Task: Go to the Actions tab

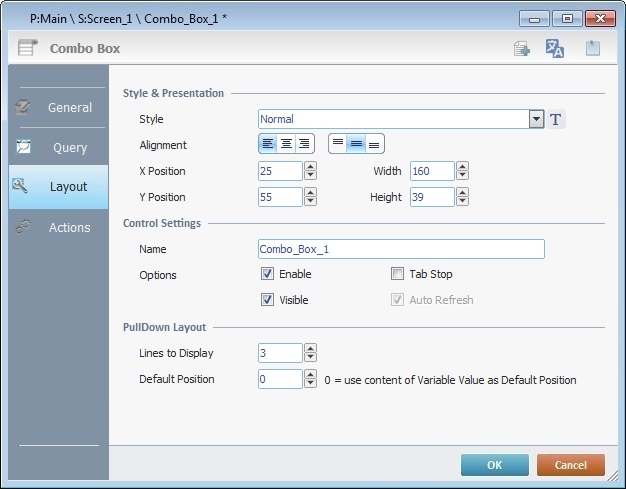Action: click(58, 227)
